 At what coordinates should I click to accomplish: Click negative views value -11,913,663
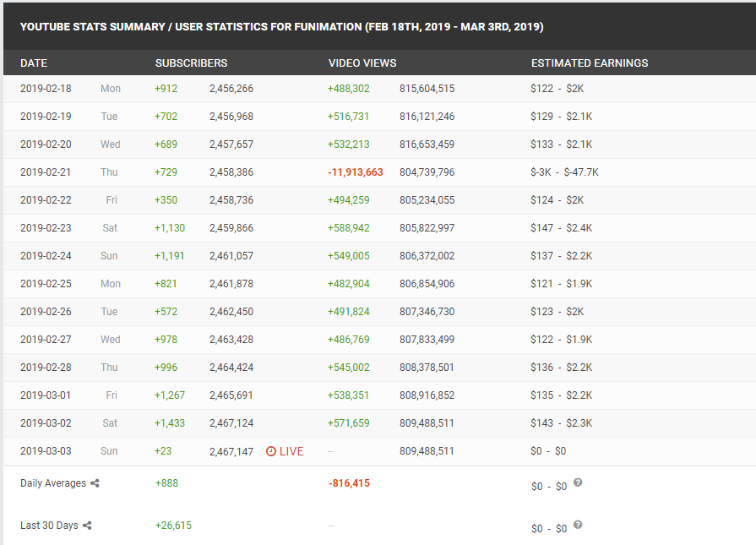coord(356,172)
